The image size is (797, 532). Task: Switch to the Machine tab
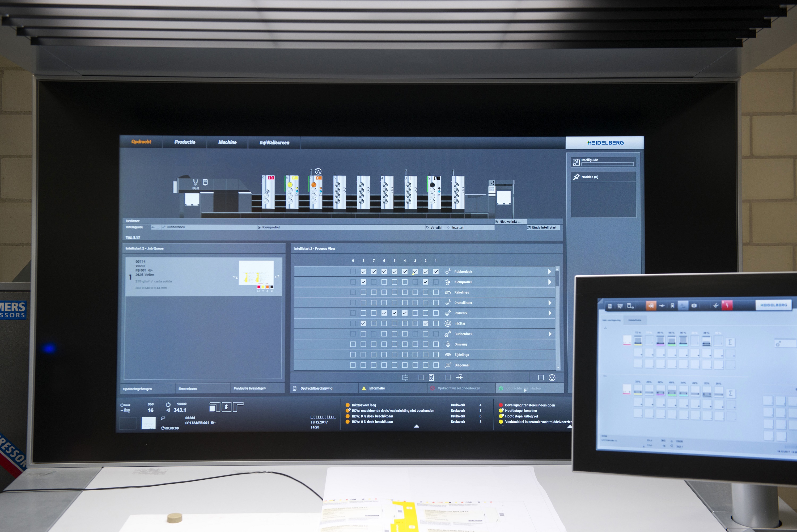(227, 142)
